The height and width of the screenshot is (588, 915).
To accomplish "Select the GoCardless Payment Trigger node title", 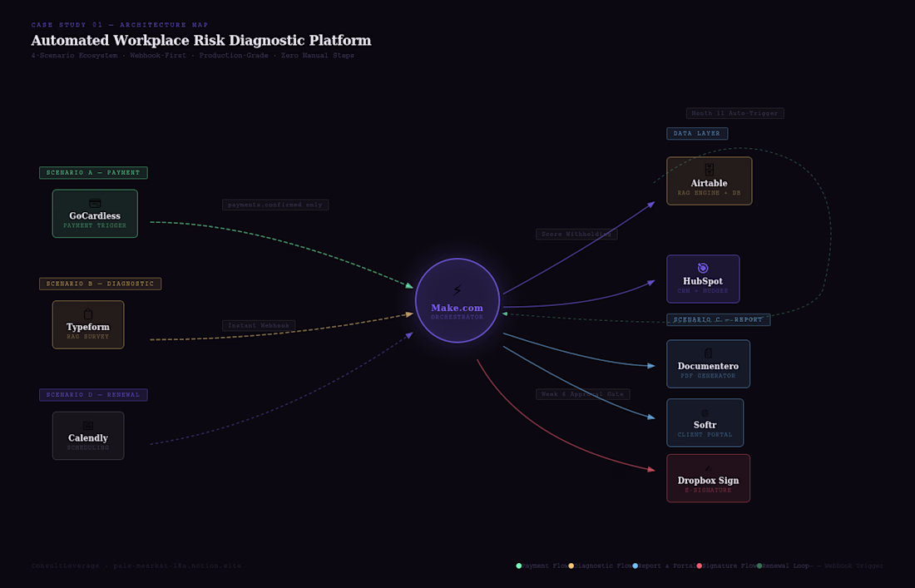I will [x=95, y=216].
